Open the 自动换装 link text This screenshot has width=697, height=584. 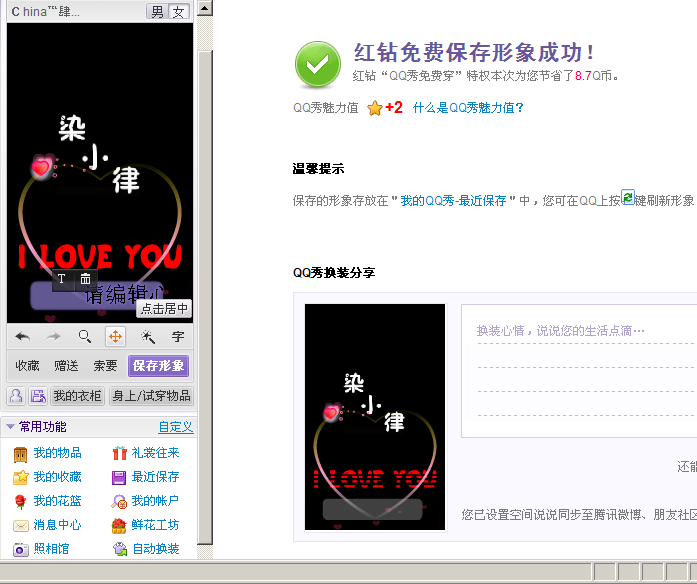(x=156, y=549)
